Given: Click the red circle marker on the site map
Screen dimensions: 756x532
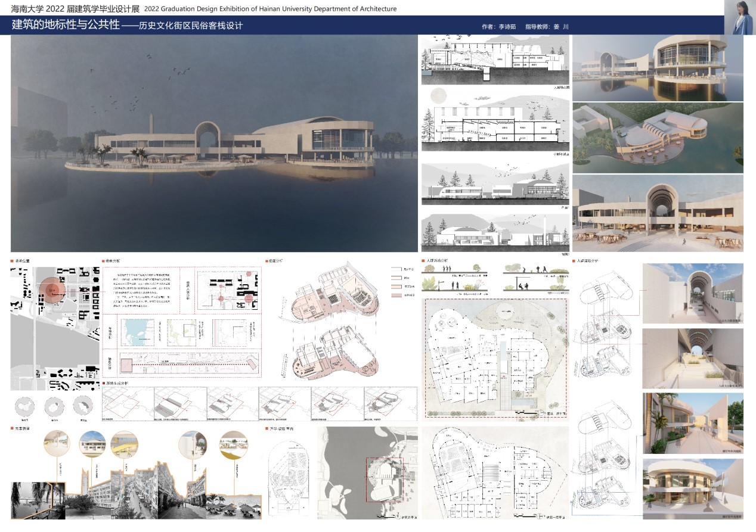Looking at the screenshot, I should click(54, 290).
